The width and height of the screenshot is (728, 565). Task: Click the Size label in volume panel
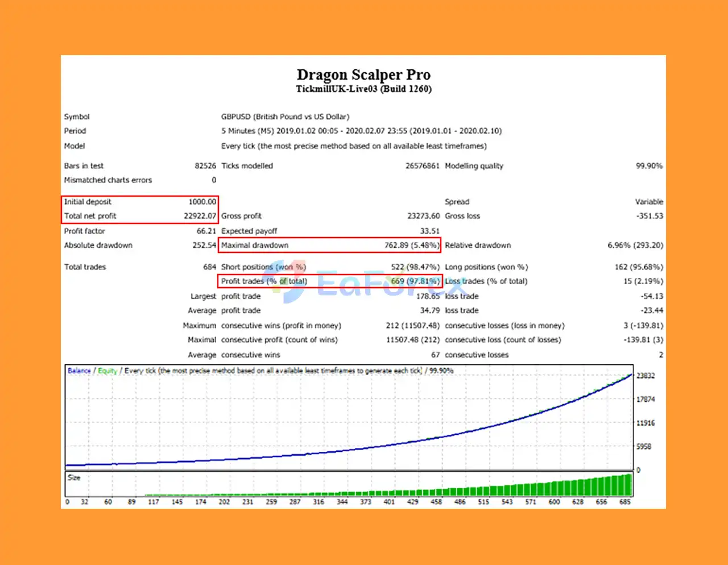click(x=74, y=477)
